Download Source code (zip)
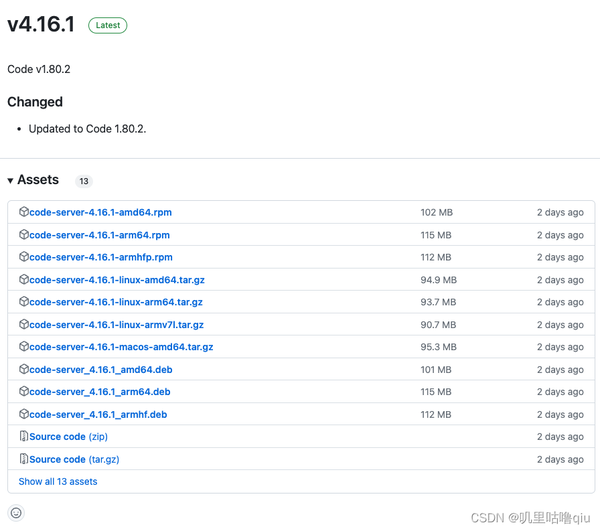Screen dimensions: 600x531 [x=68, y=437]
